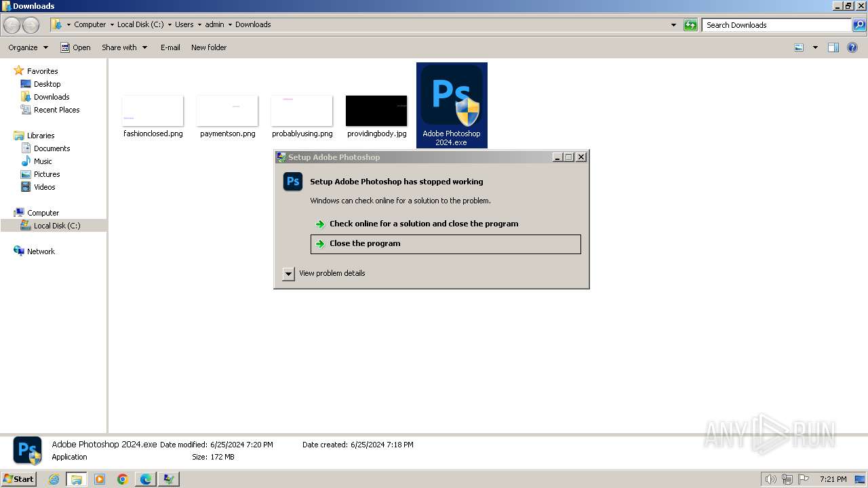Expand View problem details arrow
The image size is (868, 488).
coord(289,274)
